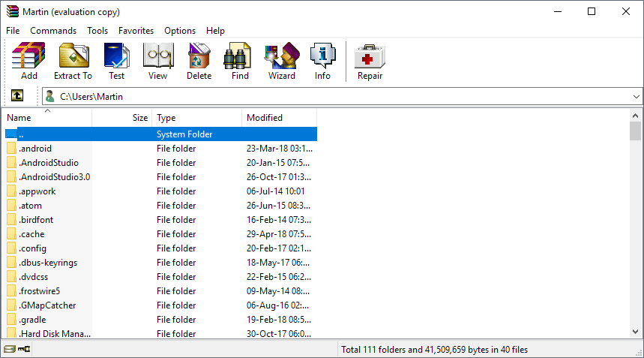Screen dimensions: 644x358
Task: Sort by the Type column header
Action: pos(197,118)
